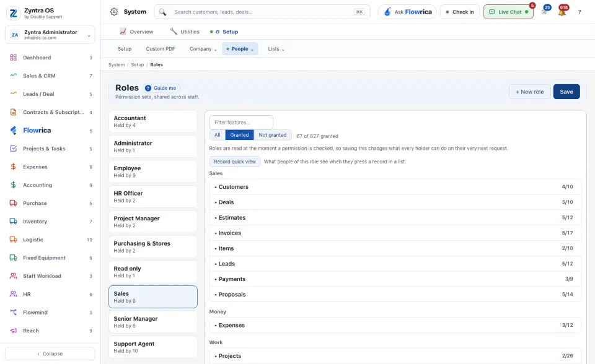Open Live Chat
This screenshot has height=364, width=595.
pos(508,12)
